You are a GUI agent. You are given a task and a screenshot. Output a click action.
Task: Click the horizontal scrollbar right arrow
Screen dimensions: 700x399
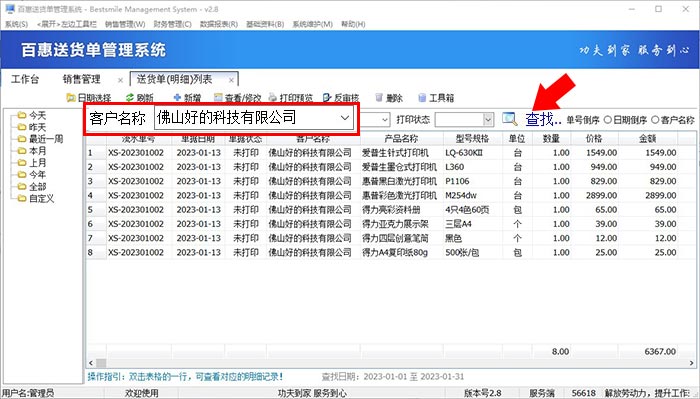(692, 363)
